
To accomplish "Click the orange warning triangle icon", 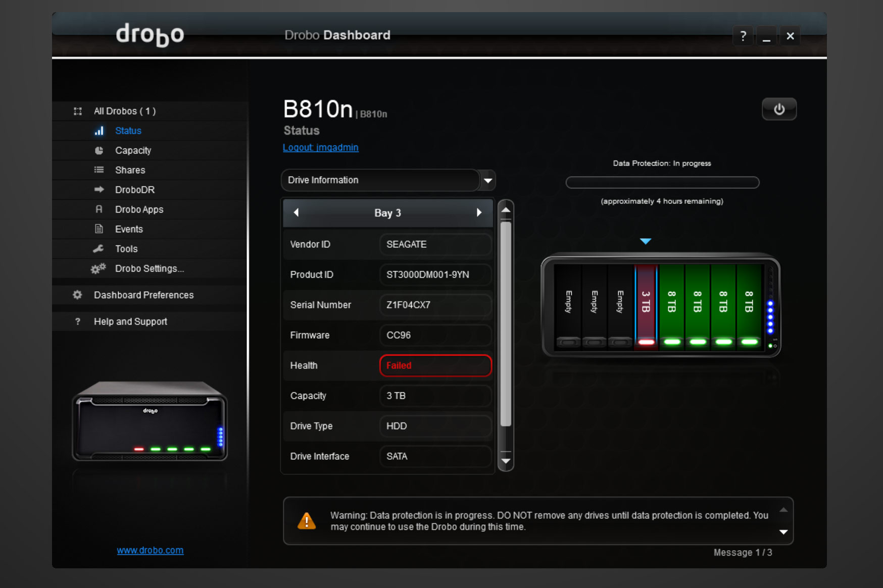I will (307, 520).
